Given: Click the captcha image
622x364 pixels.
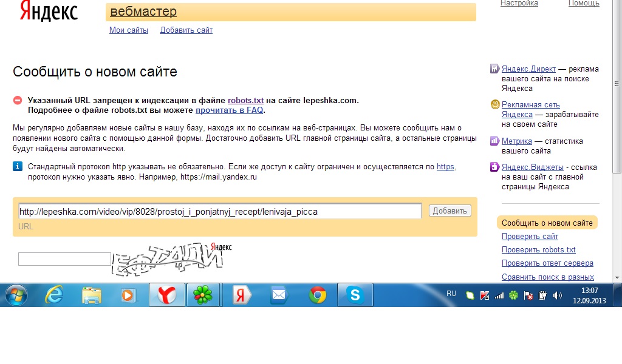Looking at the screenshot, I should [172, 259].
